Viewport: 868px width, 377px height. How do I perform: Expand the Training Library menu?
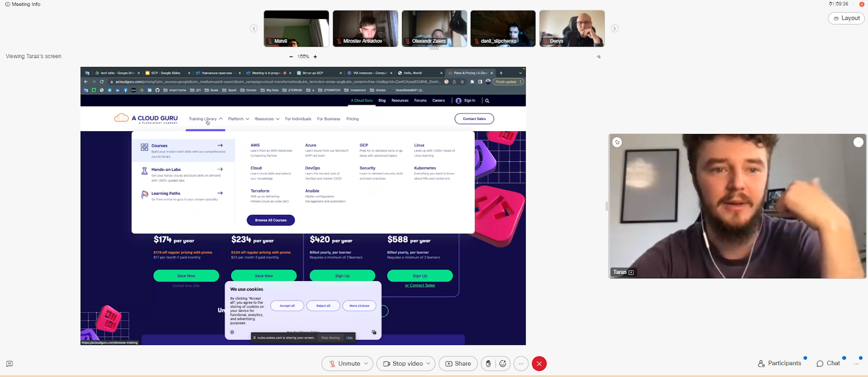coord(206,119)
